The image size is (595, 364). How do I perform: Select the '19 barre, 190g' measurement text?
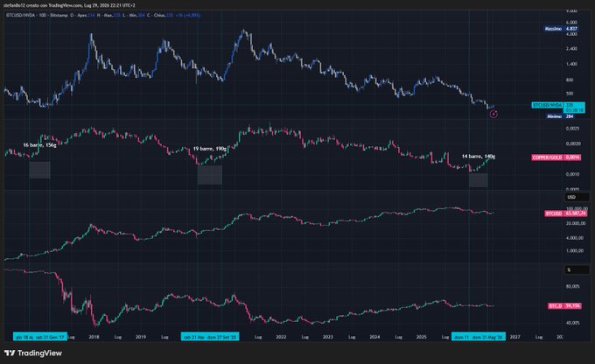[209, 149]
